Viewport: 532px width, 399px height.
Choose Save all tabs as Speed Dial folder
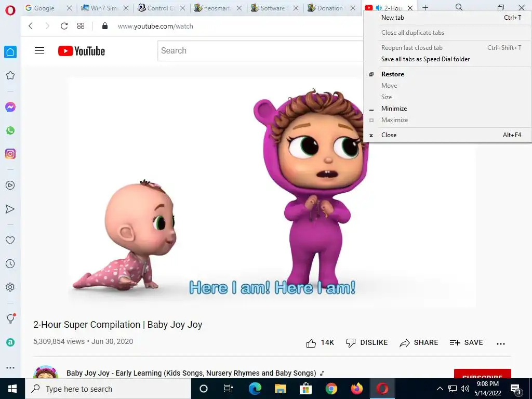pos(447,59)
